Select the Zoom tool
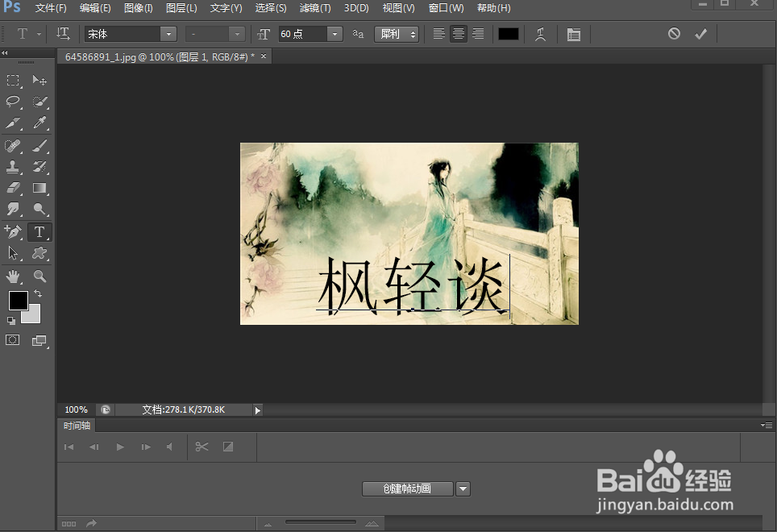Viewport: 777px width, 532px height. [x=39, y=276]
